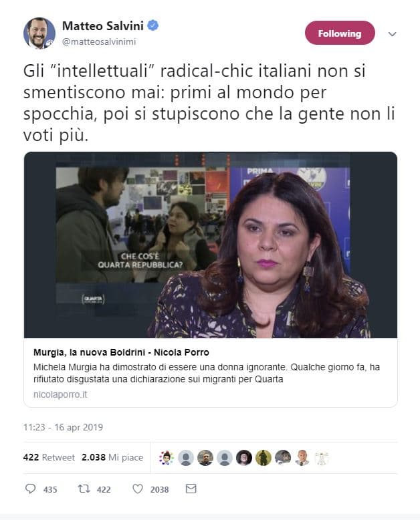Open the bald man's liker avatar
Viewport: 420px width, 520px height.
pos(302,458)
